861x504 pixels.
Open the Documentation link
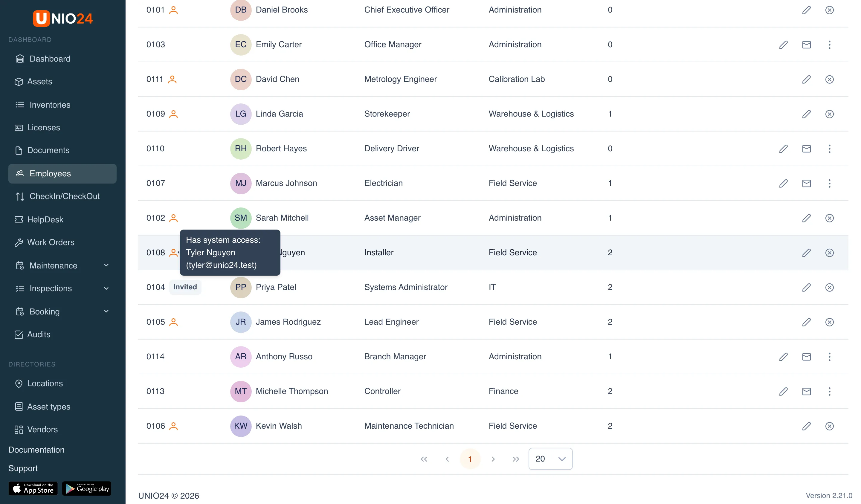[36, 450]
